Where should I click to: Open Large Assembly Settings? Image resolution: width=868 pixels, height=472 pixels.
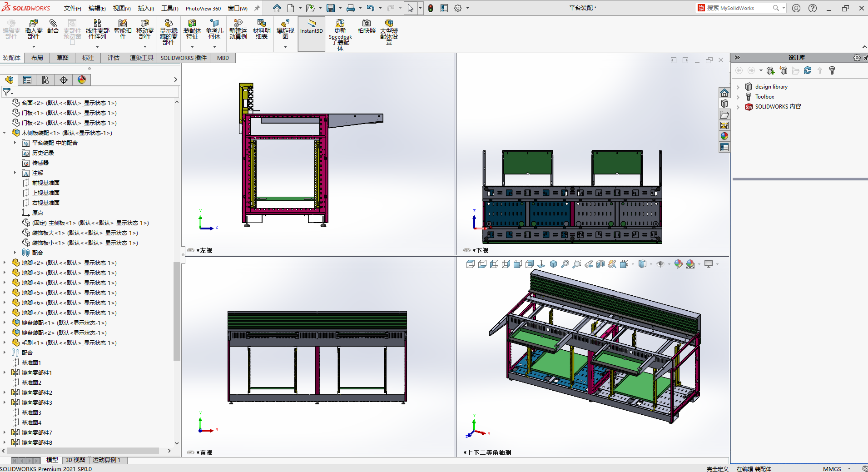(x=389, y=32)
